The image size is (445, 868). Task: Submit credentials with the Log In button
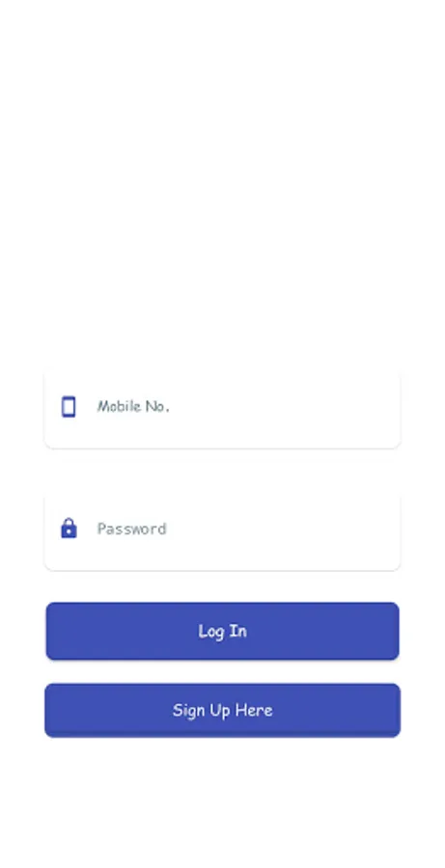point(222,631)
